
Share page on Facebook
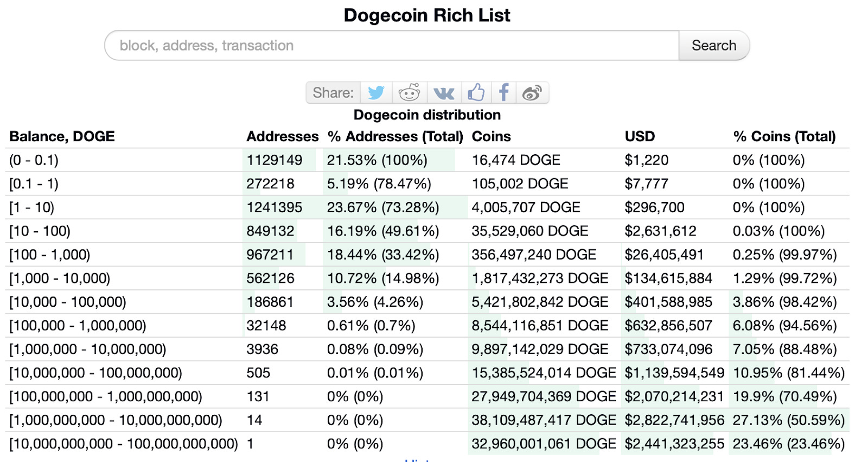(504, 93)
